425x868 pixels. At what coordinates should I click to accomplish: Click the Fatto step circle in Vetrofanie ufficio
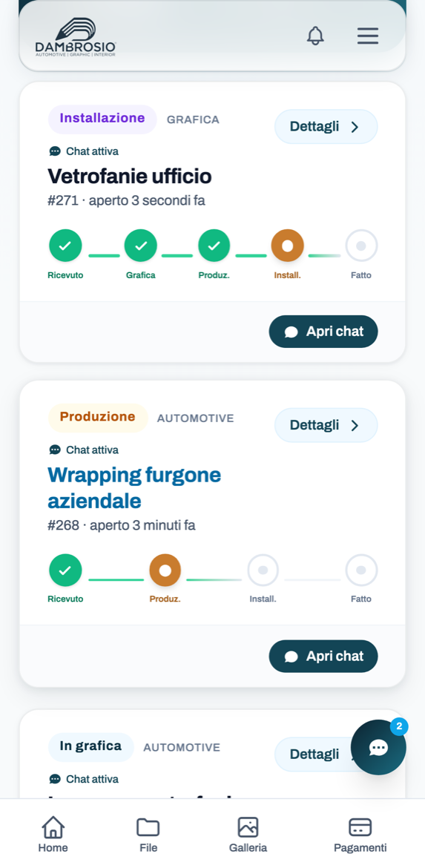coord(361,246)
